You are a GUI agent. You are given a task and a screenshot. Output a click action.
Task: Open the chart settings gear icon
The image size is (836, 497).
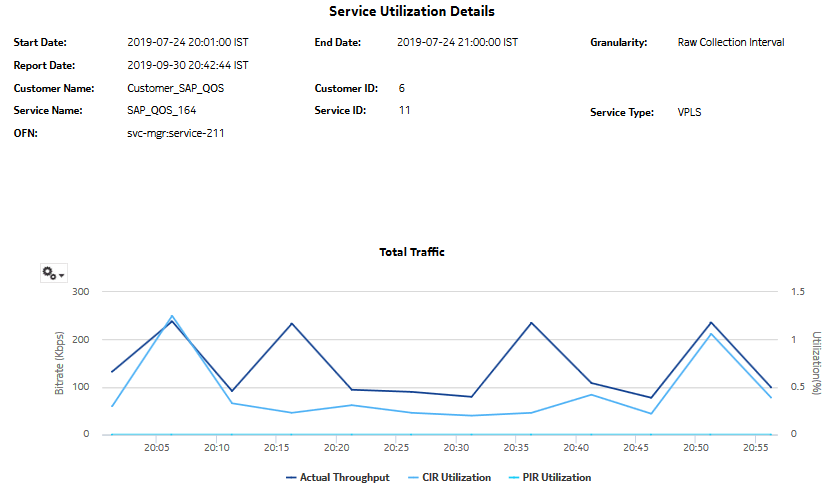point(49,273)
